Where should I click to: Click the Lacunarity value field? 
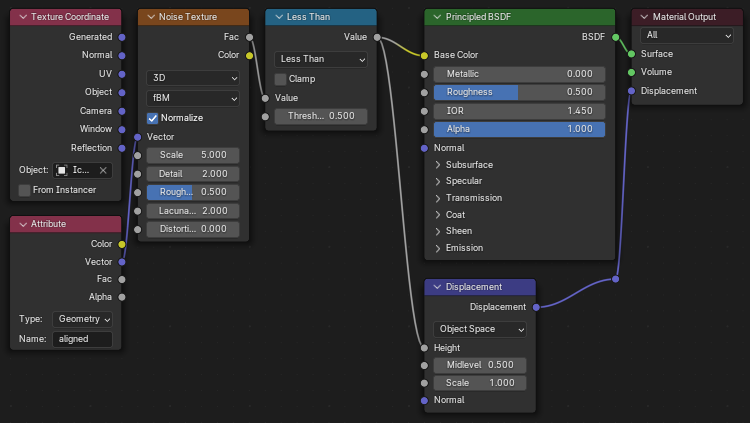pyautogui.click(x=193, y=211)
